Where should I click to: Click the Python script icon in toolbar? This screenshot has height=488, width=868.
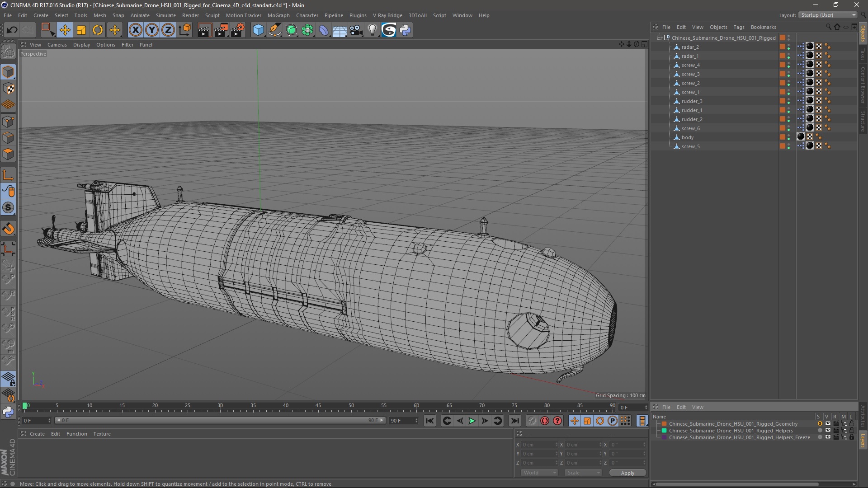[x=406, y=30]
